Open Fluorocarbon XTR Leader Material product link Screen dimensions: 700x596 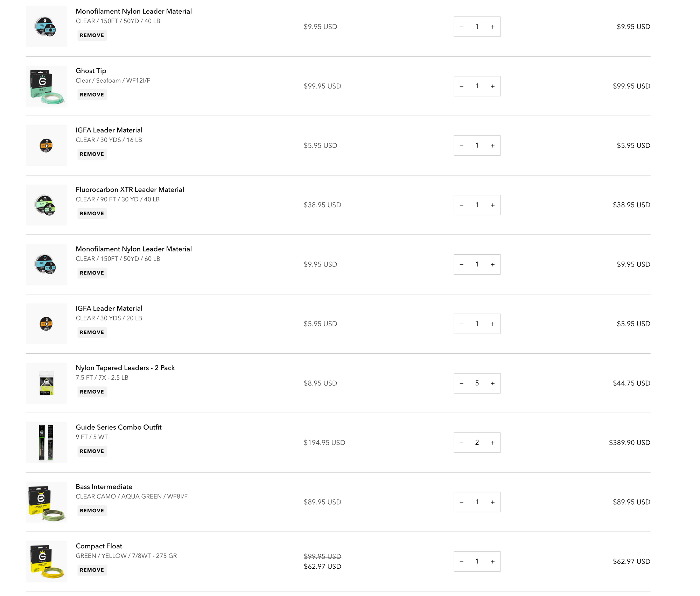(130, 189)
